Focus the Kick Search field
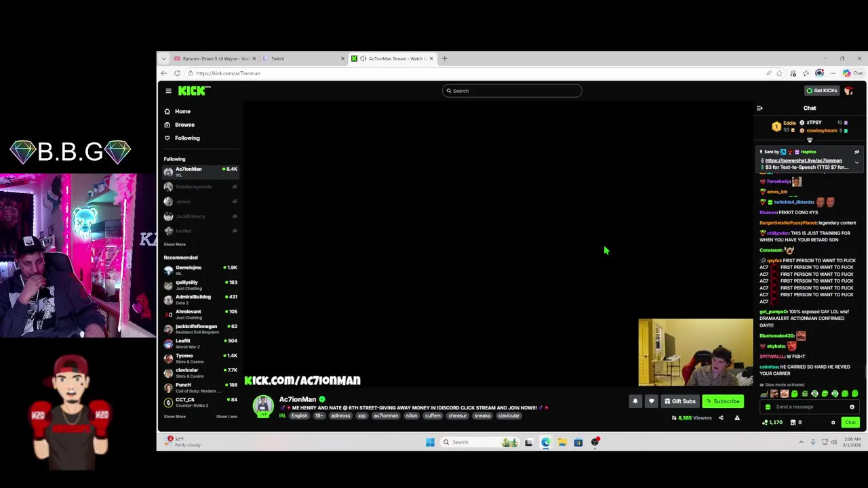 tap(512, 91)
